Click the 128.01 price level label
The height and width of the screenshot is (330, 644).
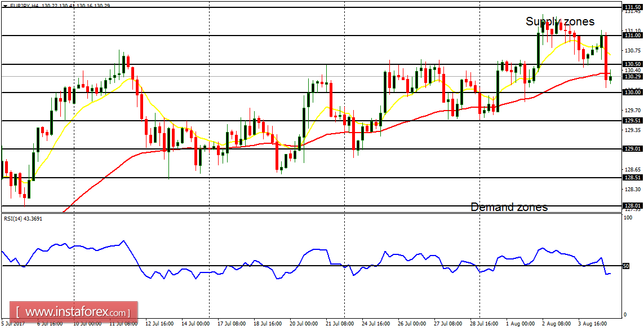click(632, 205)
